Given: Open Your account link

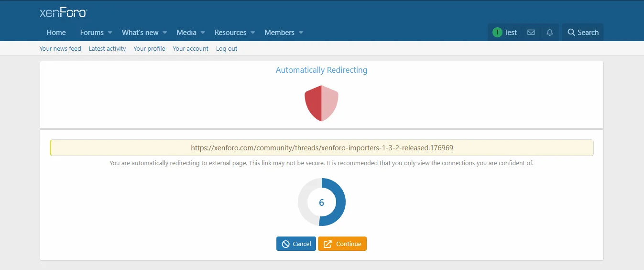Looking at the screenshot, I should point(190,48).
